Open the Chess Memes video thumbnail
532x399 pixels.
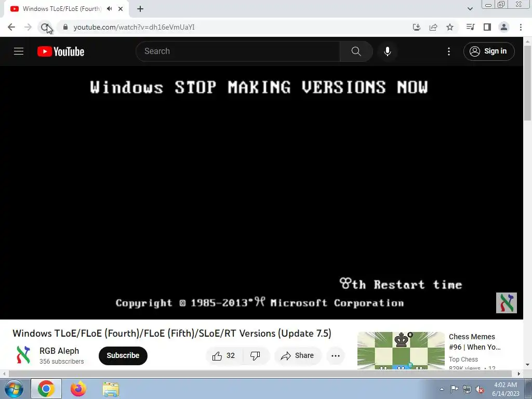point(401,351)
